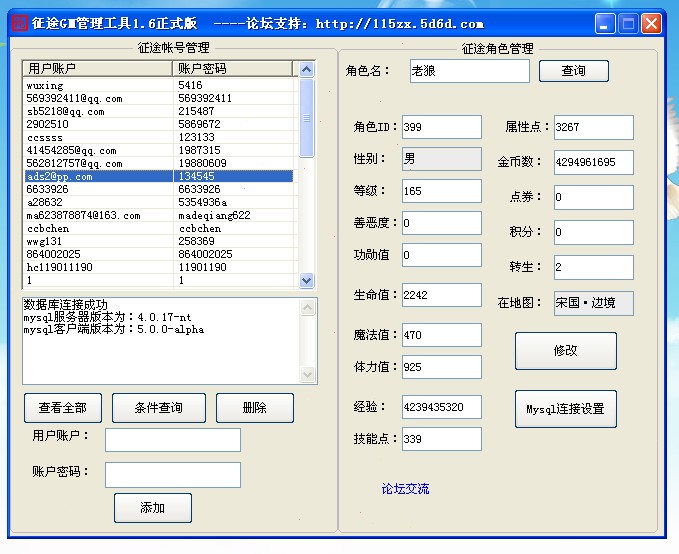The width and height of the screenshot is (679, 554).
Task: Sort by 用户账户 column header
Action: [98, 69]
